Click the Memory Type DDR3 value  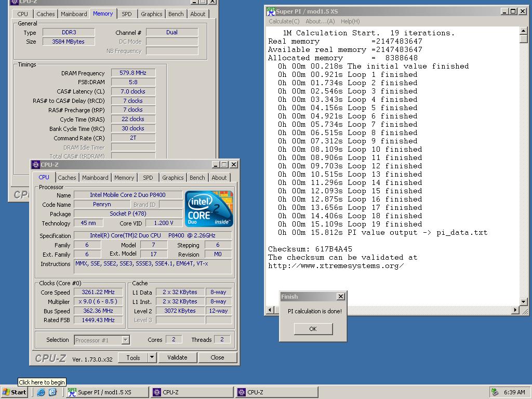[69, 32]
